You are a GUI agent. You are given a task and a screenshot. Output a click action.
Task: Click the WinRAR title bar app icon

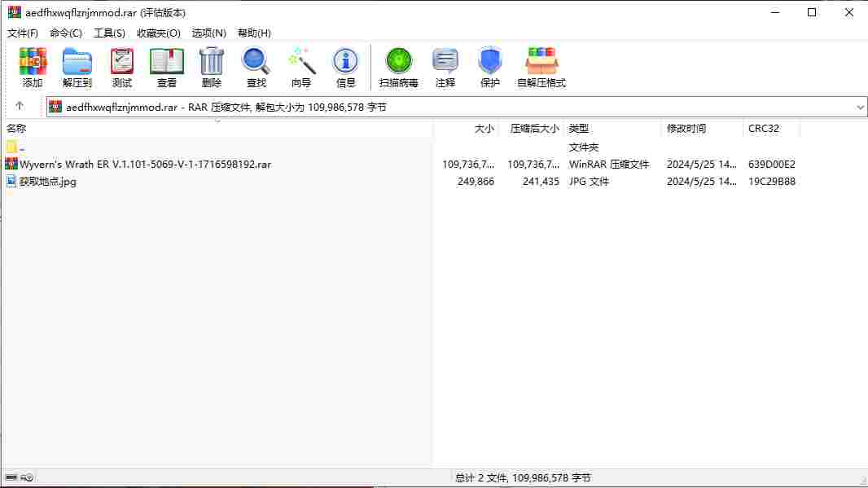tap(15, 12)
